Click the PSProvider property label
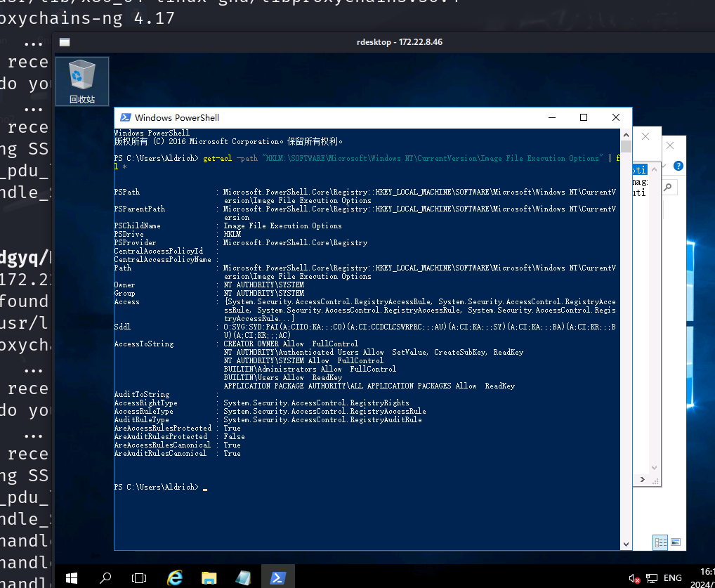 pos(135,242)
